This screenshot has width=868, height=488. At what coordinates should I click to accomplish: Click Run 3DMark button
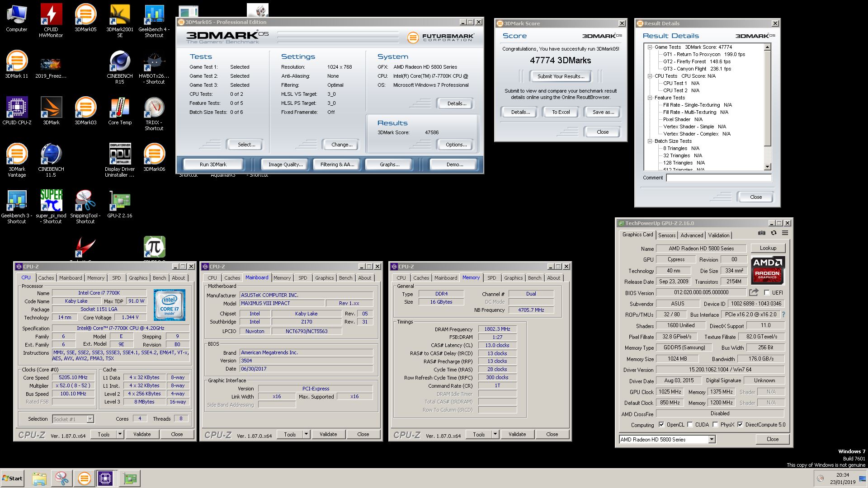213,164
